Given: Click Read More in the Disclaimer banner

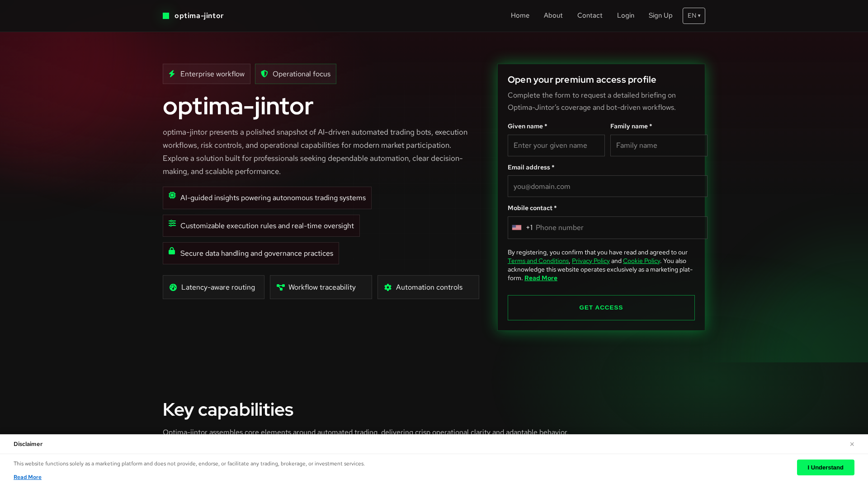Looking at the screenshot, I should (x=28, y=477).
